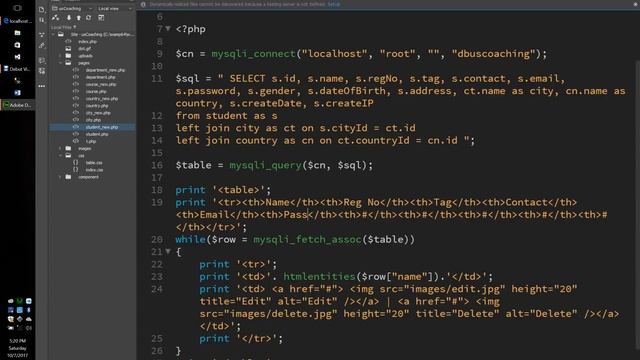The width and height of the screenshot is (640, 360).
Task: Select the pages folder
Action: [x=84, y=63]
